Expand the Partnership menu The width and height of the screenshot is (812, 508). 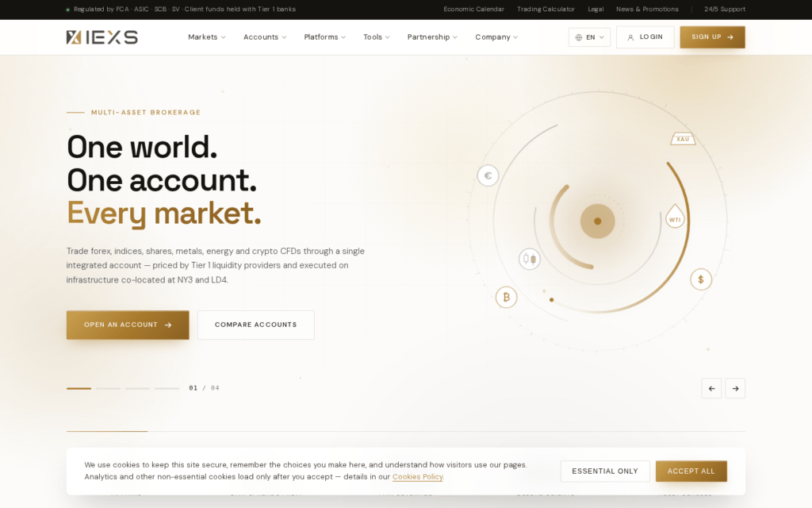(x=432, y=37)
